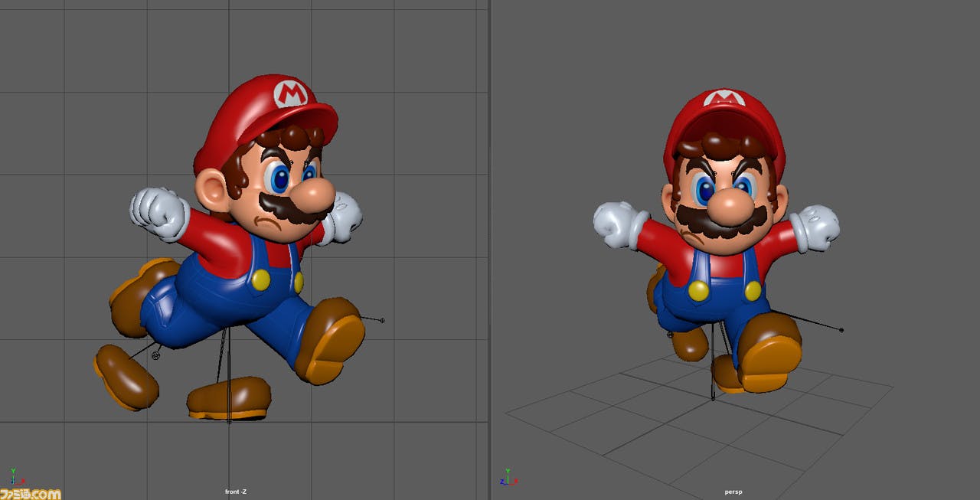Select the rightmost white glove in persp view
This screenshot has width=980, height=500.
point(815,227)
